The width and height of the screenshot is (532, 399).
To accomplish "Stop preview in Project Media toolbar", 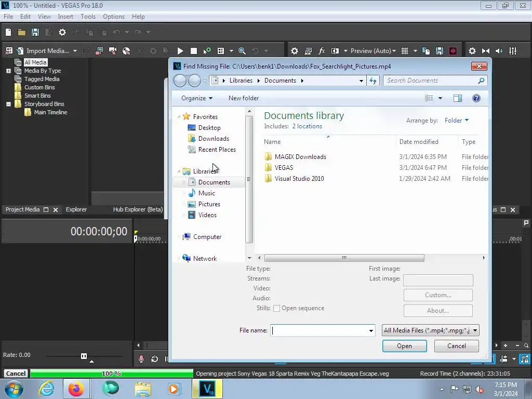I will pos(194,51).
